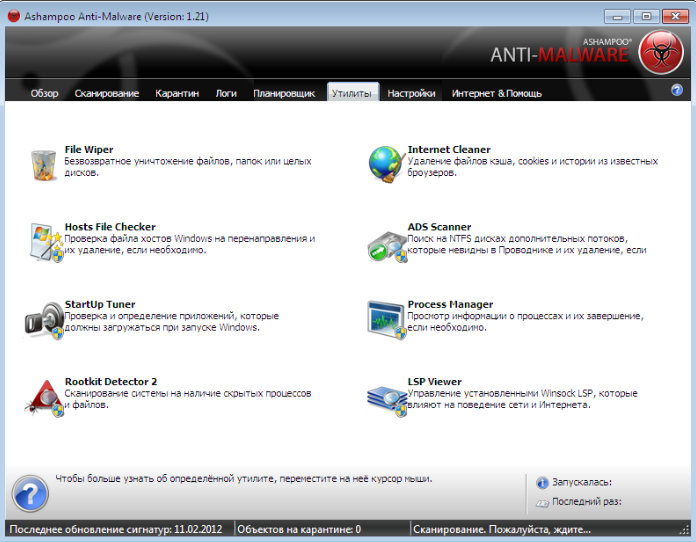Image resolution: width=696 pixels, height=542 pixels.
Task: Open the LSP Viewer stacked layers icon
Action: click(387, 401)
